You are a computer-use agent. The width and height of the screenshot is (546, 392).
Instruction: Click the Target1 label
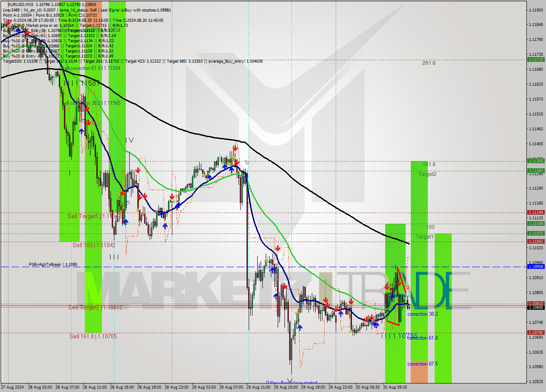pyautogui.click(x=425, y=236)
